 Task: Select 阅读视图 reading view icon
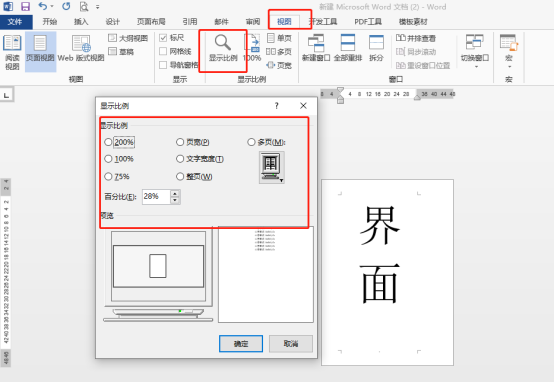point(12,52)
